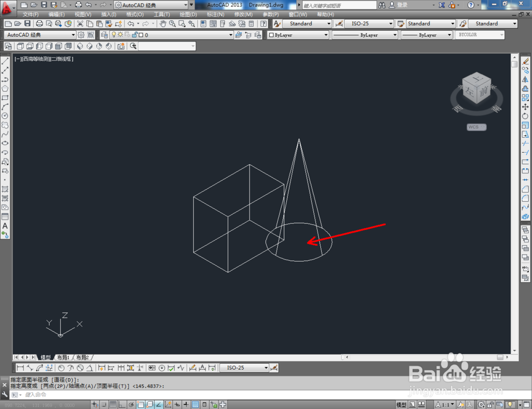
Task: Toggle Show Lineweight in status bar
Action: point(186,405)
